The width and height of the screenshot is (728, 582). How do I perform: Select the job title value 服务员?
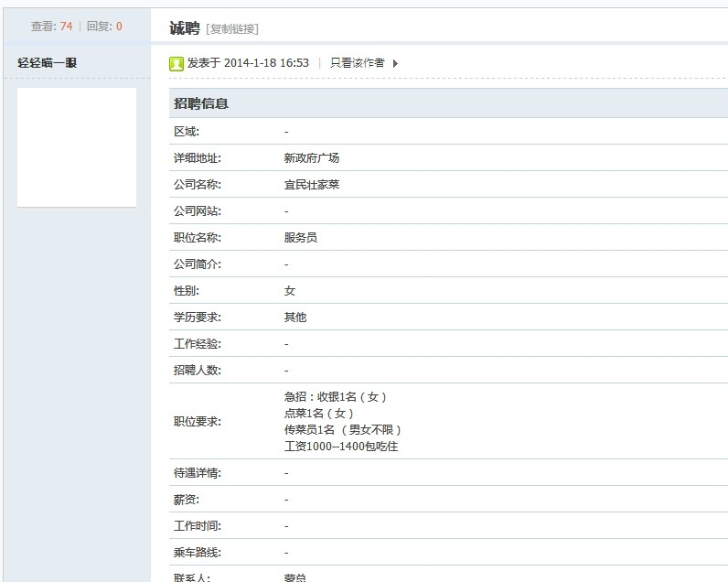(x=300, y=237)
